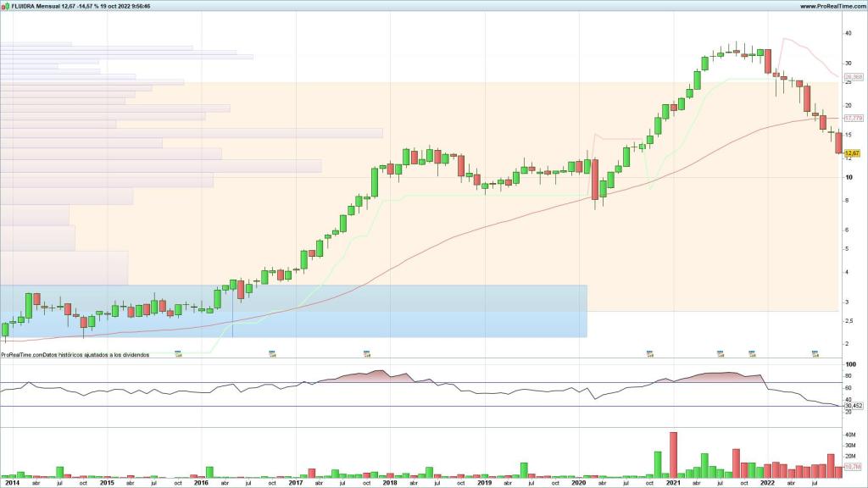
Task: Select the 26,368 indicator value label
Action: 854,77
